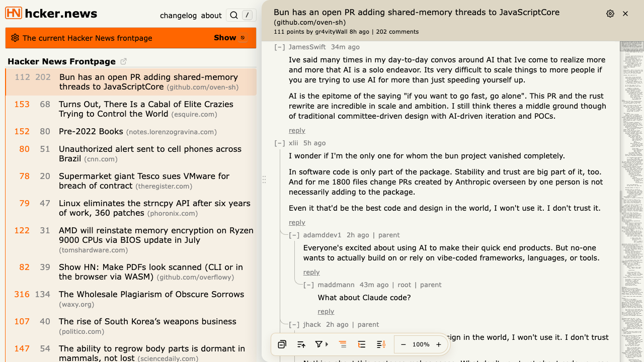Select the indented thread view icon
Image resolution: width=644 pixels, height=362 pixels.
(343, 344)
